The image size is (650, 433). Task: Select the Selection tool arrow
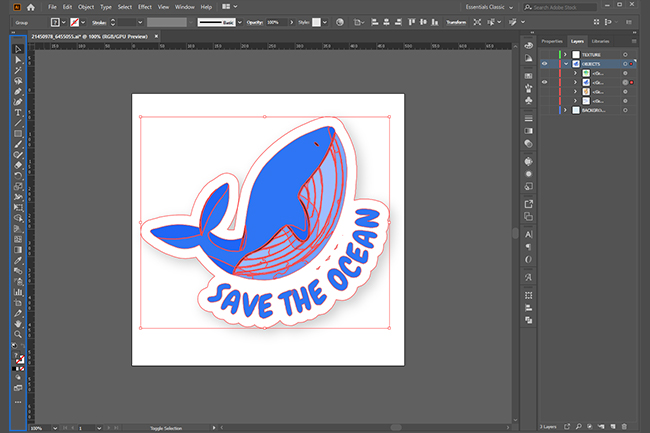pyautogui.click(x=18, y=49)
